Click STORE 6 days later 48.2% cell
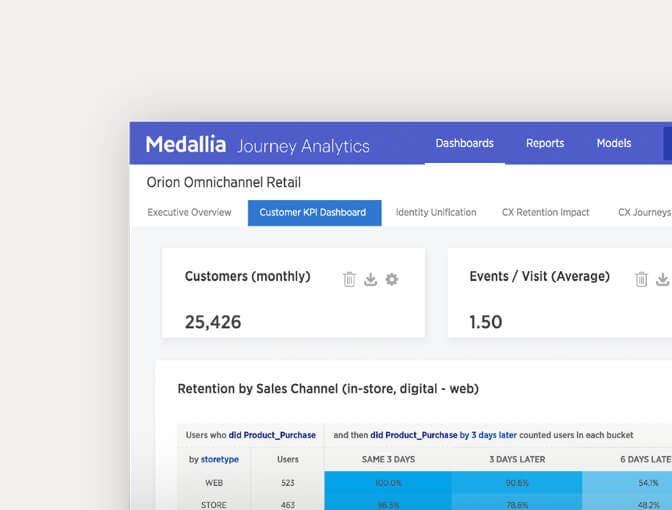The width and height of the screenshot is (672, 510). tap(627, 502)
